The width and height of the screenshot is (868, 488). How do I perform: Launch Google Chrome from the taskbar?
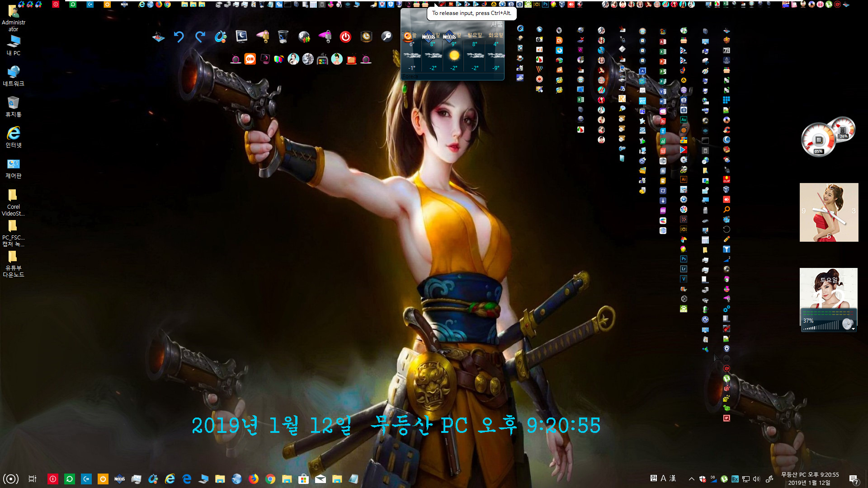(x=270, y=479)
